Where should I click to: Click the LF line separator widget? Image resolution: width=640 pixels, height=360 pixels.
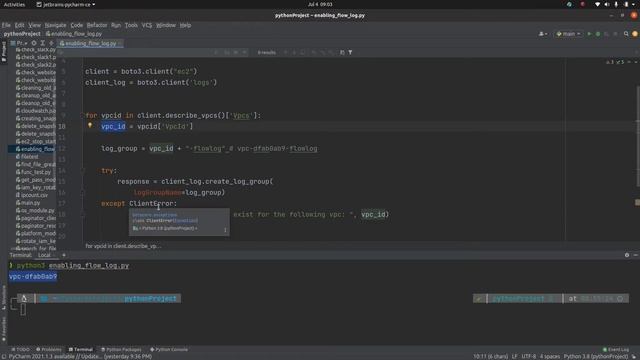[514, 356]
